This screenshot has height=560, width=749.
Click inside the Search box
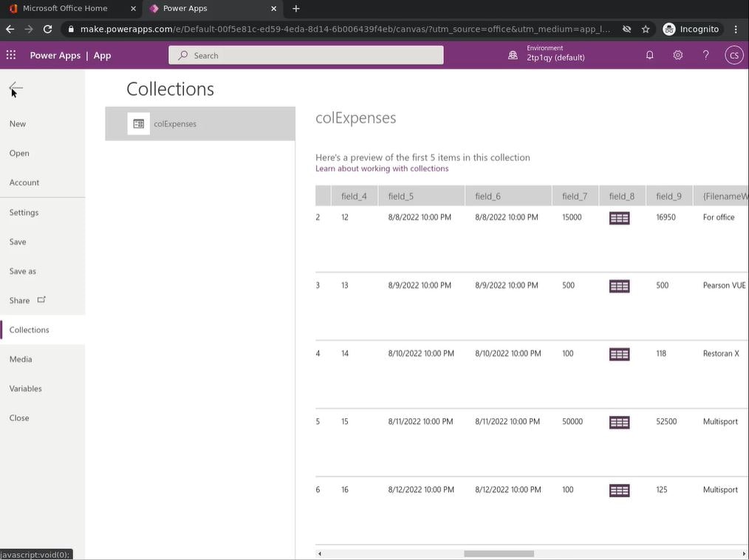coord(306,55)
